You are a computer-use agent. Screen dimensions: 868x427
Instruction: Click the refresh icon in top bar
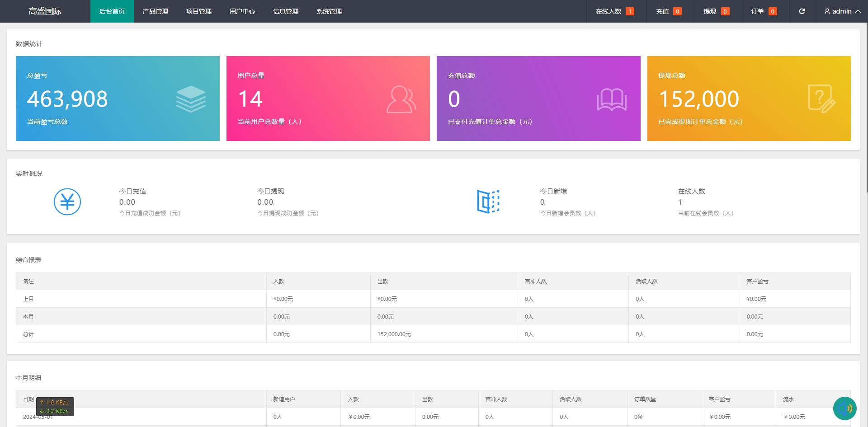tap(802, 11)
